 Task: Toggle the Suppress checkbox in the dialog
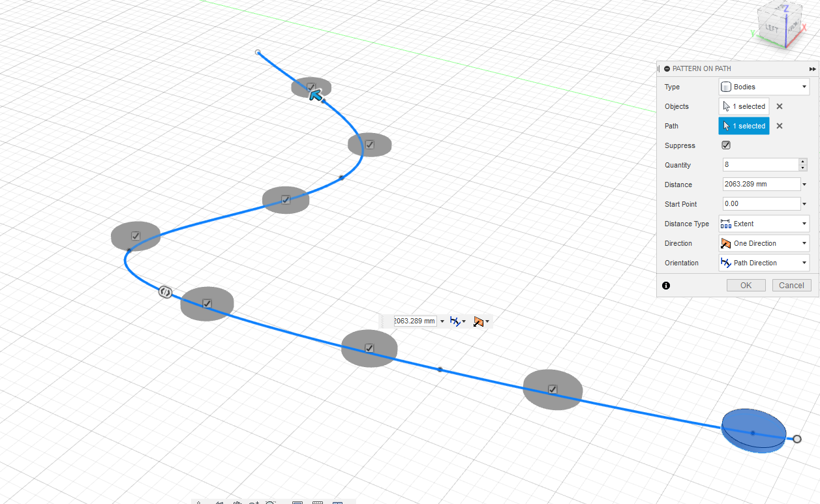(726, 145)
